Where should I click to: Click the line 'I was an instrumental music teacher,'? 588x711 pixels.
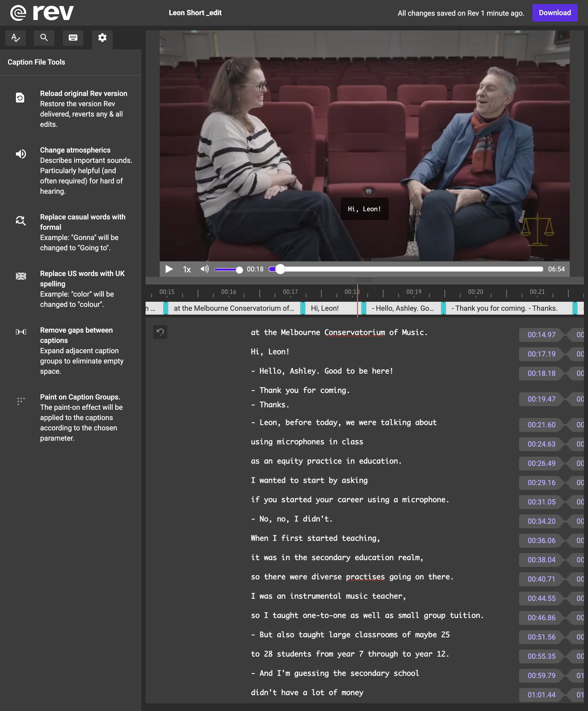pyautogui.click(x=328, y=596)
